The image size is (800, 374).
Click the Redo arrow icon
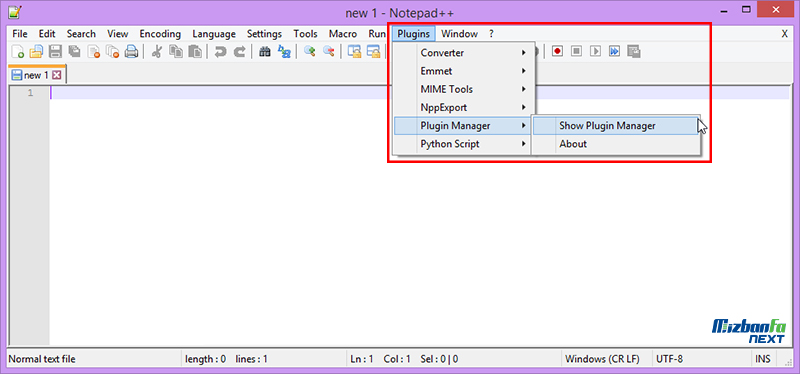(x=239, y=51)
